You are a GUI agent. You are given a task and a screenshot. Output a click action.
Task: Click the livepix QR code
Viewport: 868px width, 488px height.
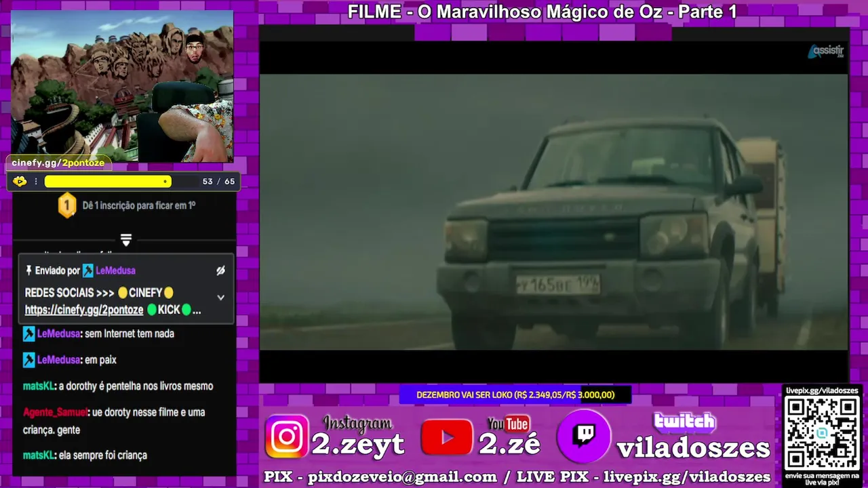822,432
